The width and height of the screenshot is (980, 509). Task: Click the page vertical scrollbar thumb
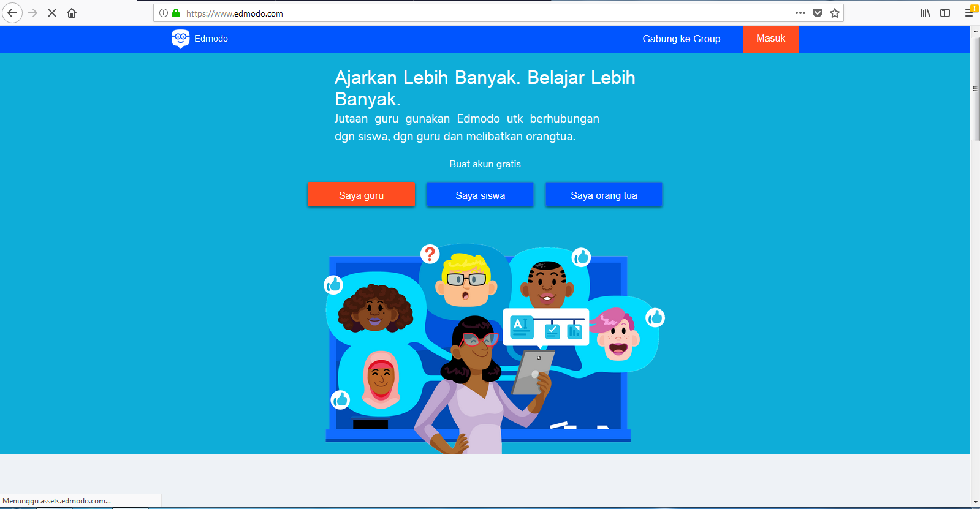pos(975,89)
